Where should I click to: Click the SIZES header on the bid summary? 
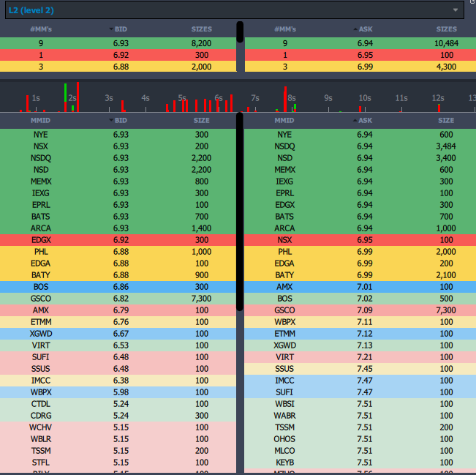(x=201, y=29)
